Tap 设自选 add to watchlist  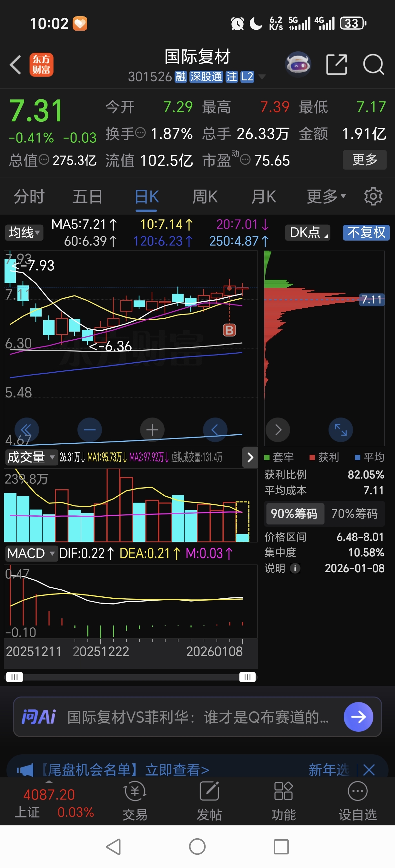(x=358, y=801)
